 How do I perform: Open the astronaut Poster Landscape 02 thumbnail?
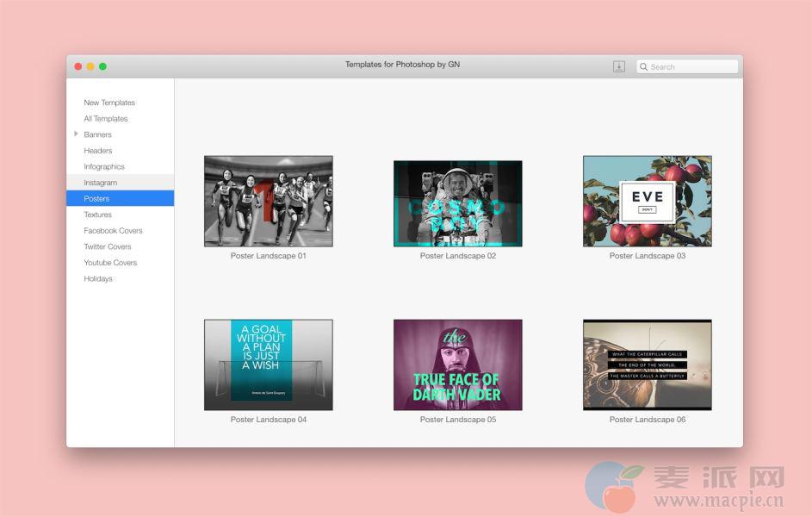[457, 202]
